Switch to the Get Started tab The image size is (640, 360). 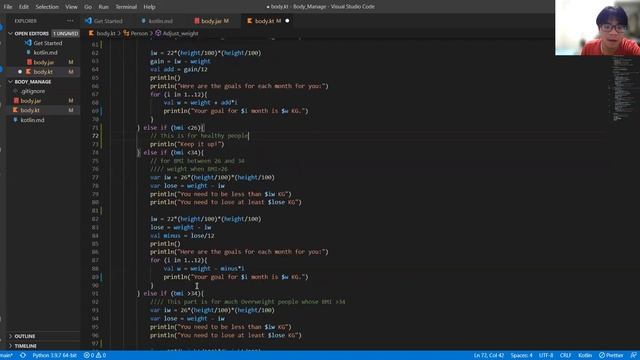tap(108, 21)
